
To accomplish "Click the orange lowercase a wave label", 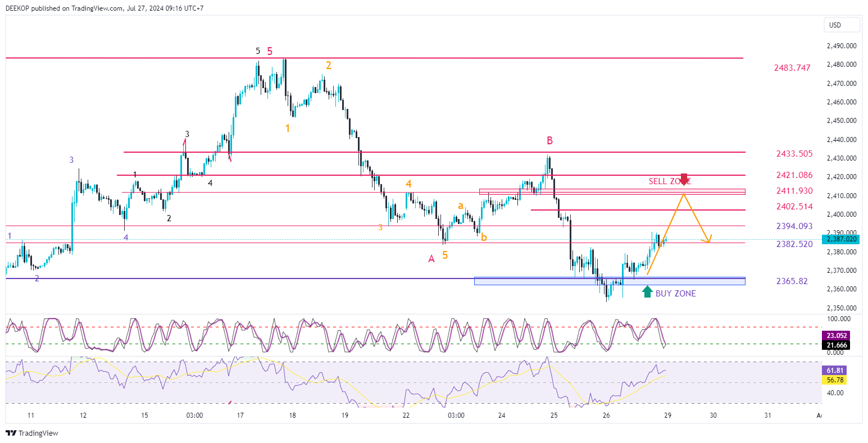I will tap(461, 205).
